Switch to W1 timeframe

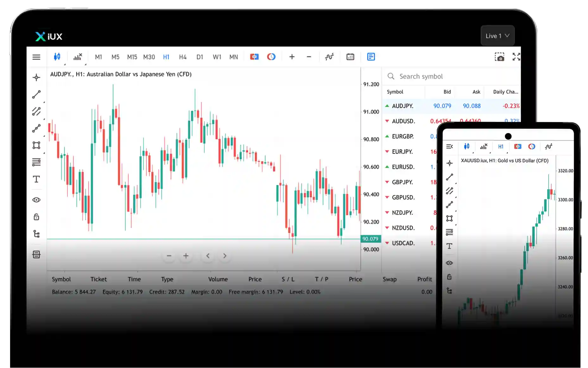click(x=217, y=57)
